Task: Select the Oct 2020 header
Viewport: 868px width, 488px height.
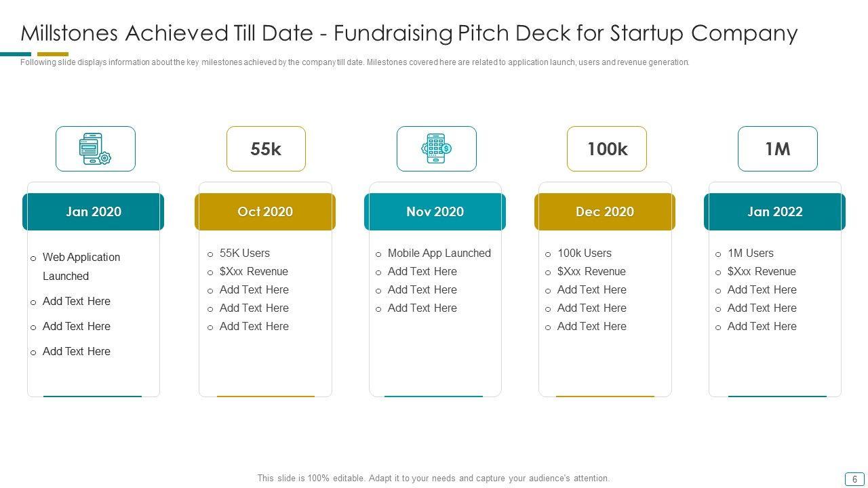Action: pos(265,211)
